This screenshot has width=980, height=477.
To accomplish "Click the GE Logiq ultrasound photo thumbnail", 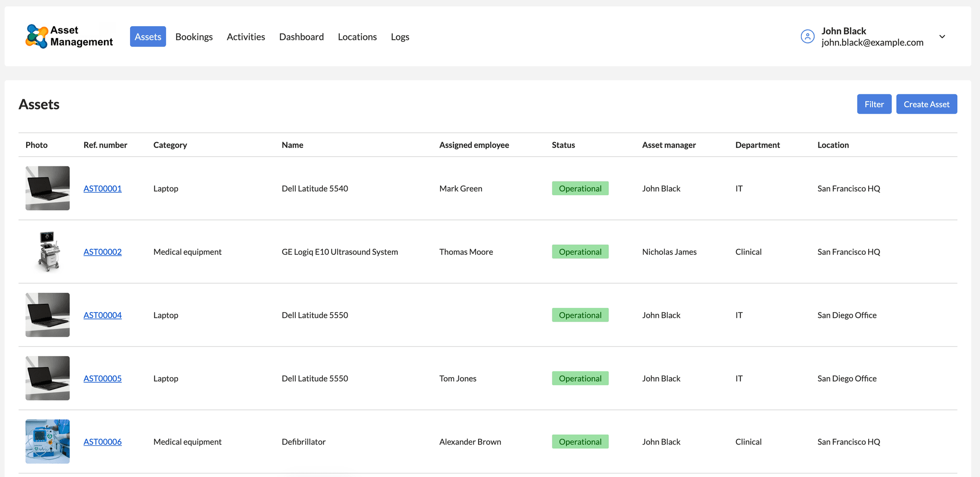I will [47, 252].
